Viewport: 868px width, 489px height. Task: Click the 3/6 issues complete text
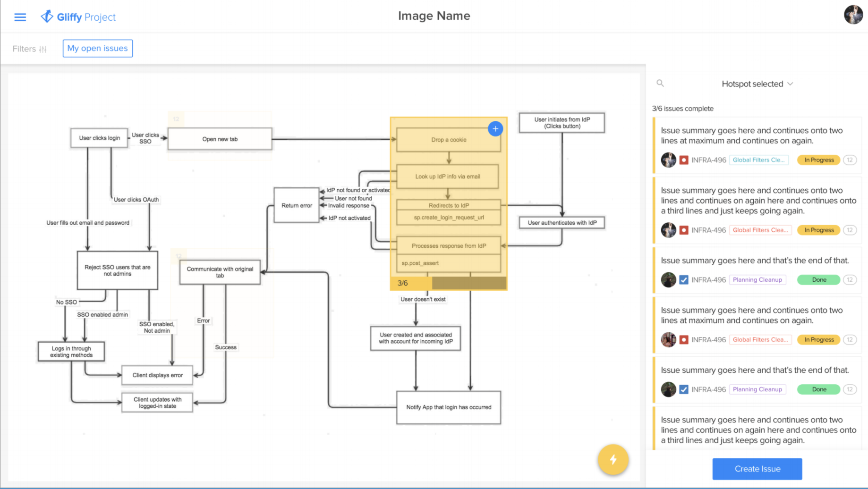[x=682, y=108]
